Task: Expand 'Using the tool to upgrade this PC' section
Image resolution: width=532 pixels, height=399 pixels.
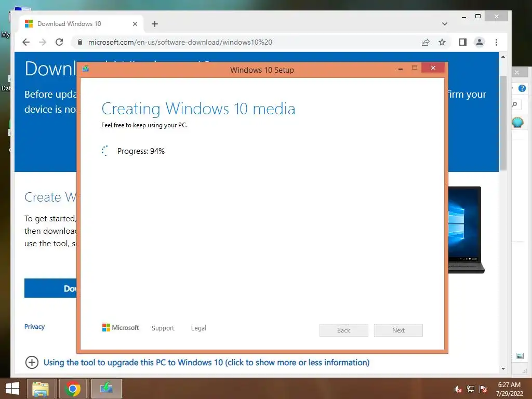Action: coord(206,362)
